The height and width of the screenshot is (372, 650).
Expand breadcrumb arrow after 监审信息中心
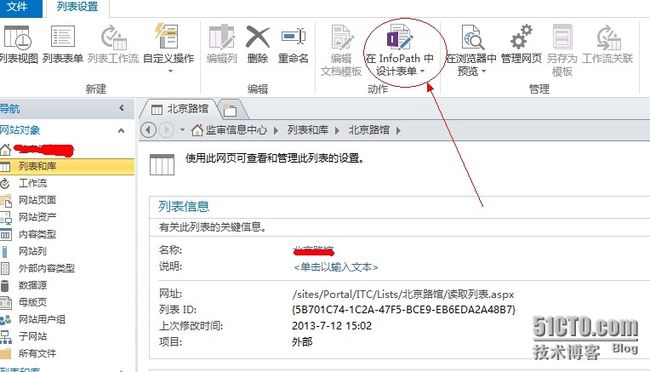(276, 131)
